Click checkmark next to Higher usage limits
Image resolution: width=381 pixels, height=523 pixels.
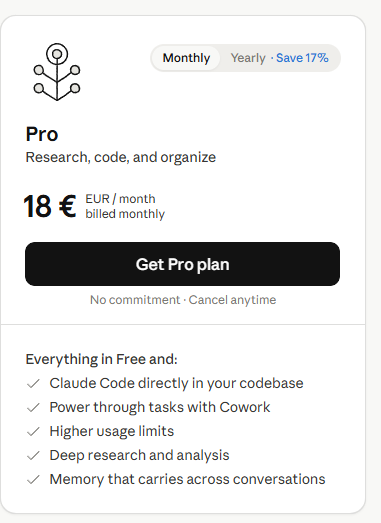pyautogui.click(x=33, y=432)
